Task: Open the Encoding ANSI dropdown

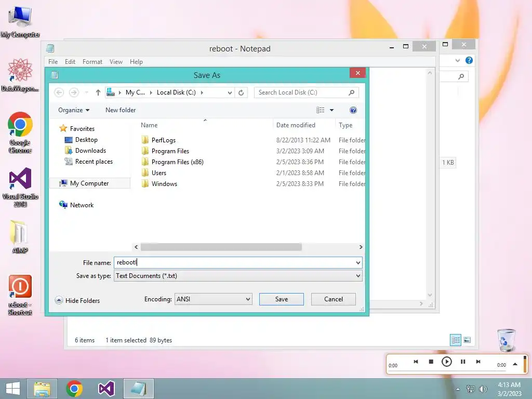Action: (213, 299)
